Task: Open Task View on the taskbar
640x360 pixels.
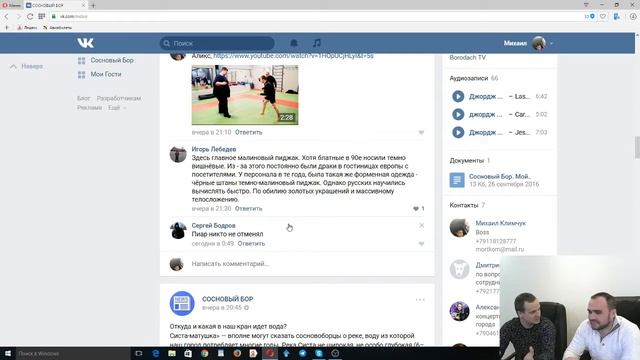Action: coord(139,353)
